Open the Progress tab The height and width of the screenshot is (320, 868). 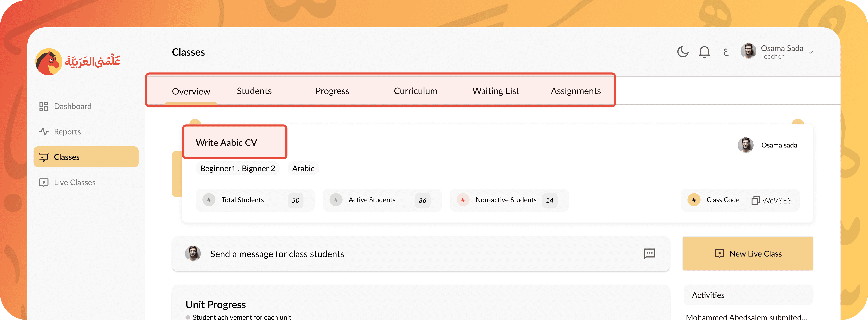(332, 91)
